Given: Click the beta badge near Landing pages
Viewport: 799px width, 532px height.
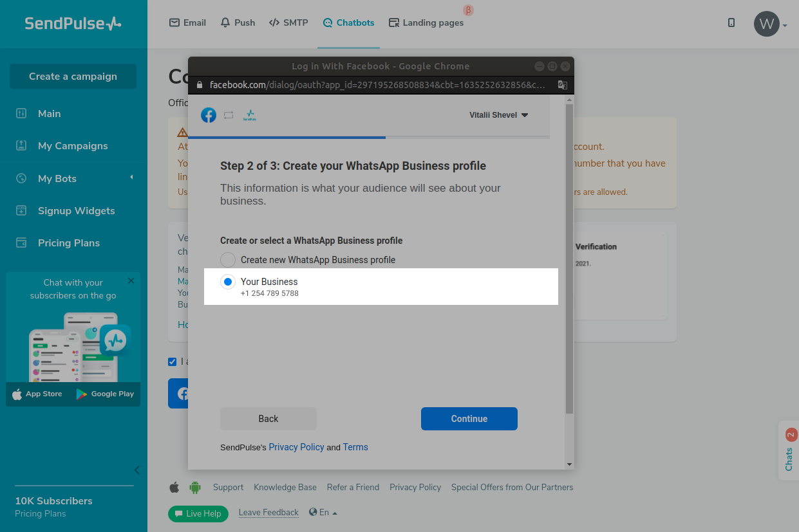Looking at the screenshot, I should [x=469, y=10].
